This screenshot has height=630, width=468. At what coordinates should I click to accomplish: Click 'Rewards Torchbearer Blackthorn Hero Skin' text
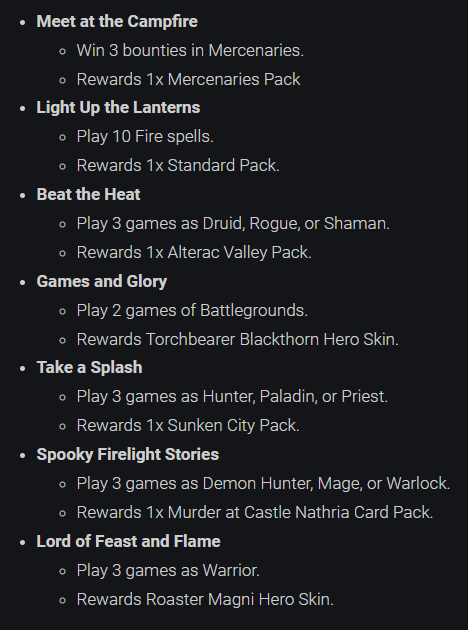pos(237,339)
